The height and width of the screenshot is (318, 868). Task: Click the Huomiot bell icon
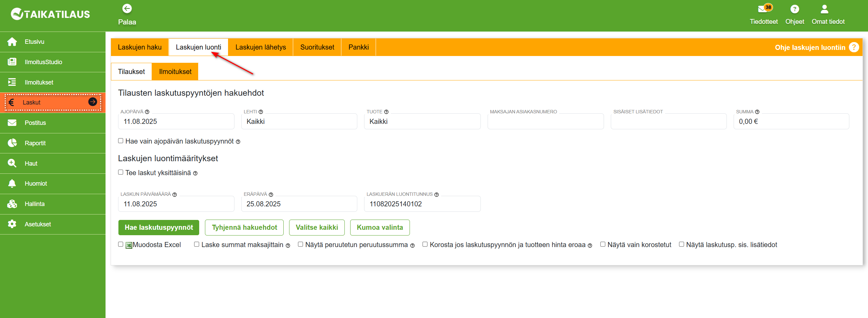pyautogui.click(x=12, y=184)
